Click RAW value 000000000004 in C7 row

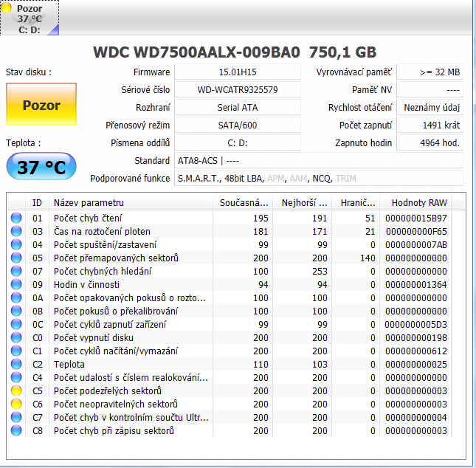click(x=416, y=417)
